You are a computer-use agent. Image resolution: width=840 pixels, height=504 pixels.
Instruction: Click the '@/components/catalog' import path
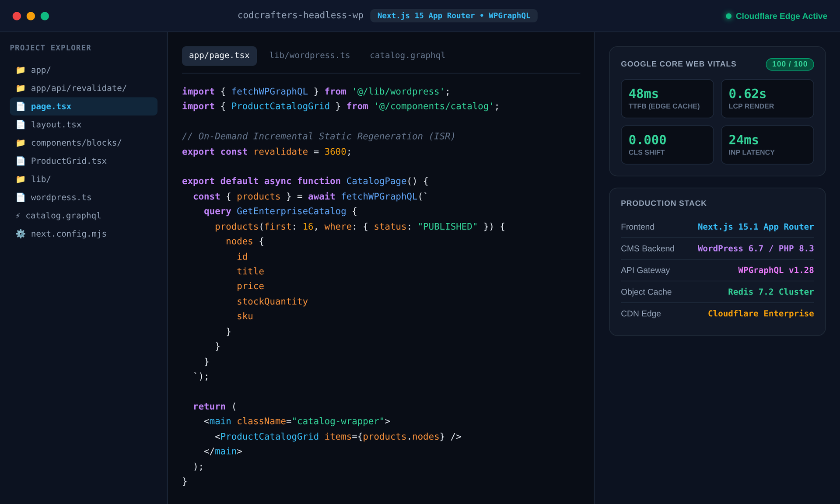point(434,106)
